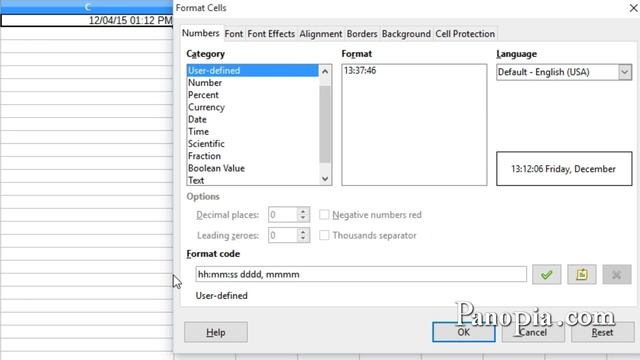Click the Decimal places number field
640x360 pixels.
[x=282, y=215]
